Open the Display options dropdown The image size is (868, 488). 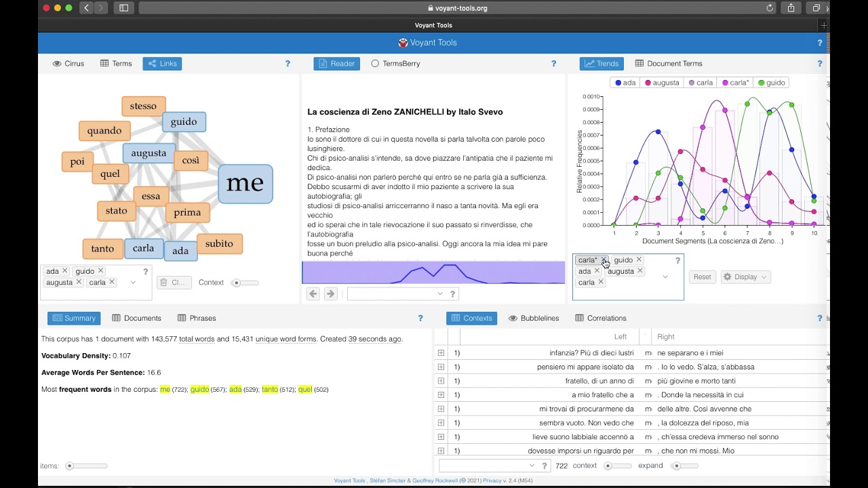(745, 277)
